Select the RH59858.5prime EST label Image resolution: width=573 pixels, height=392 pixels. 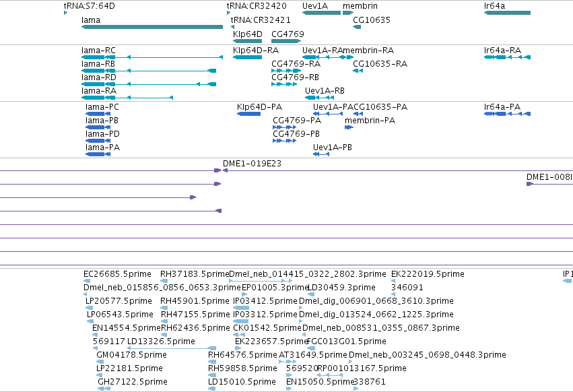tap(242, 368)
